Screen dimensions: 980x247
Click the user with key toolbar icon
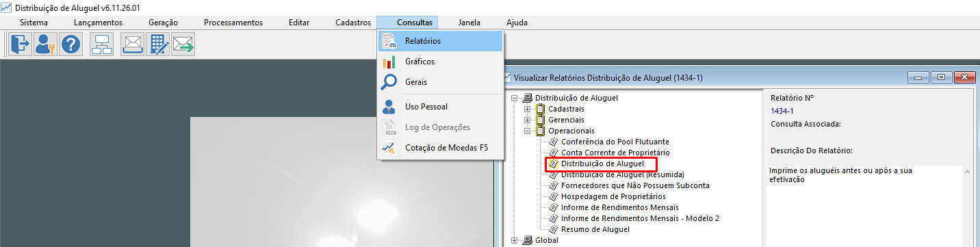click(45, 44)
